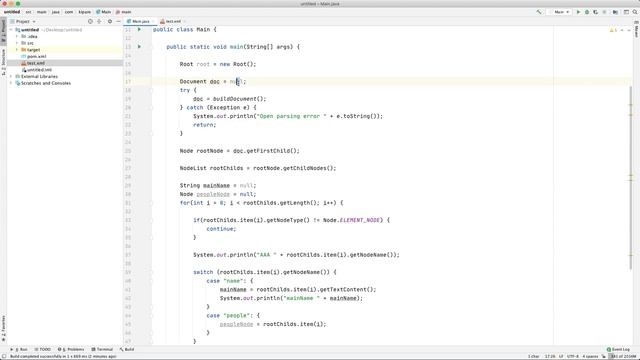This screenshot has height=360, width=640.
Task: Click 'main' method breadcrumb in navigation bar
Action: (x=124, y=12)
